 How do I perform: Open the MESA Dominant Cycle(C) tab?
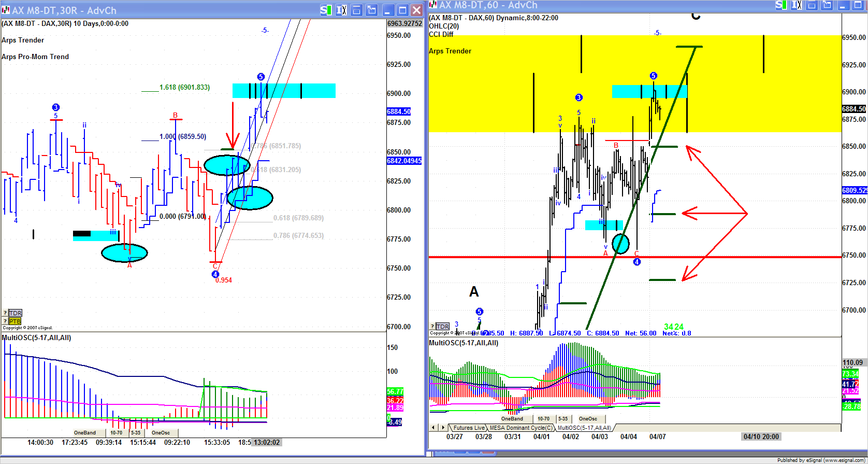(520, 428)
